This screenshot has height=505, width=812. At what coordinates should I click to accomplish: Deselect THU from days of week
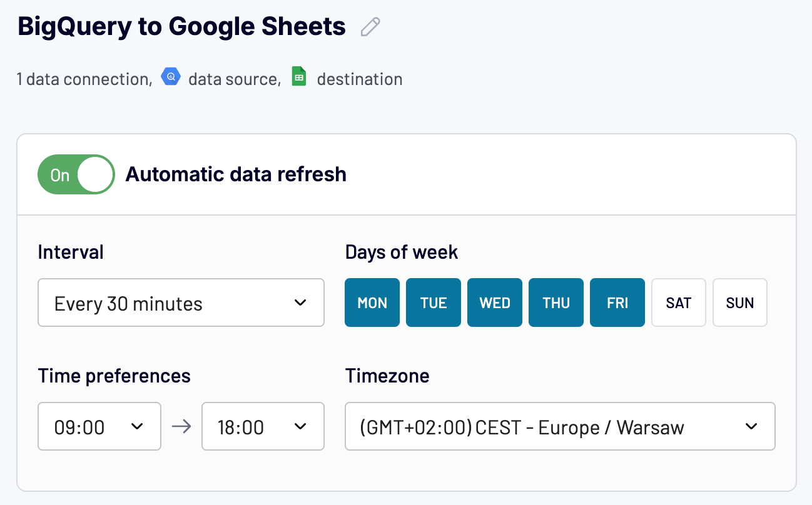(x=556, y=302)
